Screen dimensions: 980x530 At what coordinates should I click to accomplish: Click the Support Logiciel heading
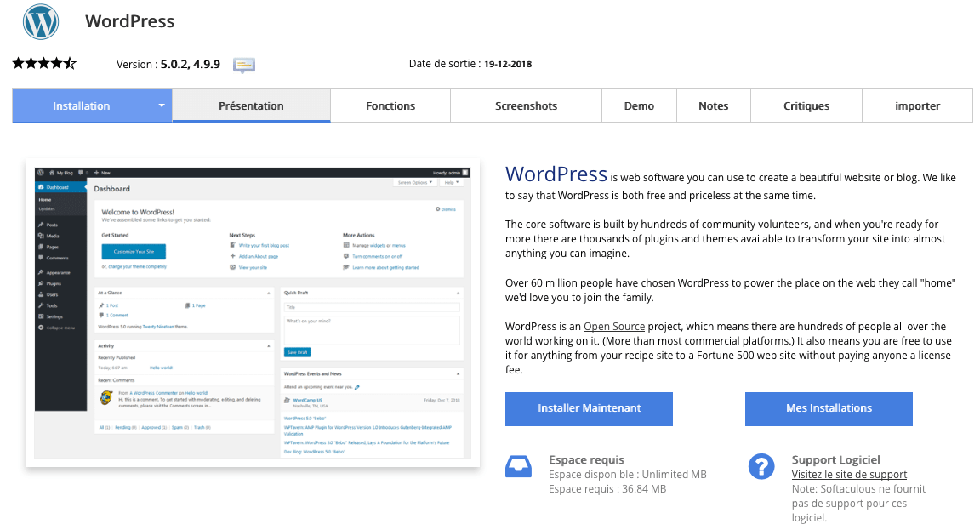[835, 459]
